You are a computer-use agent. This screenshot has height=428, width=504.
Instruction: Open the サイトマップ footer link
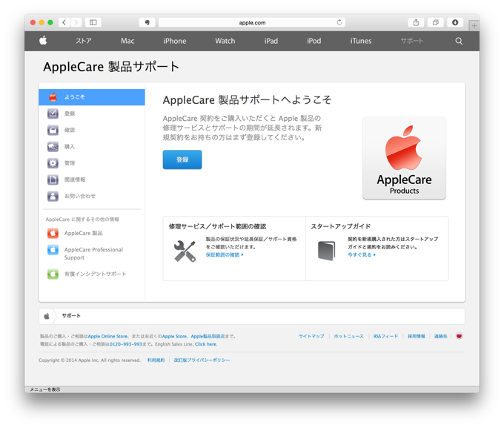(x=311, y=336)
